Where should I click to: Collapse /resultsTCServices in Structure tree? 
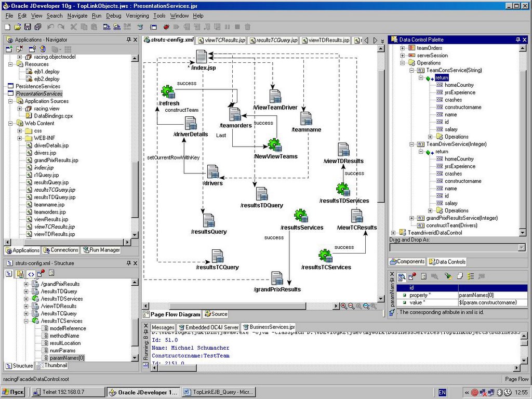pos(26,321)
